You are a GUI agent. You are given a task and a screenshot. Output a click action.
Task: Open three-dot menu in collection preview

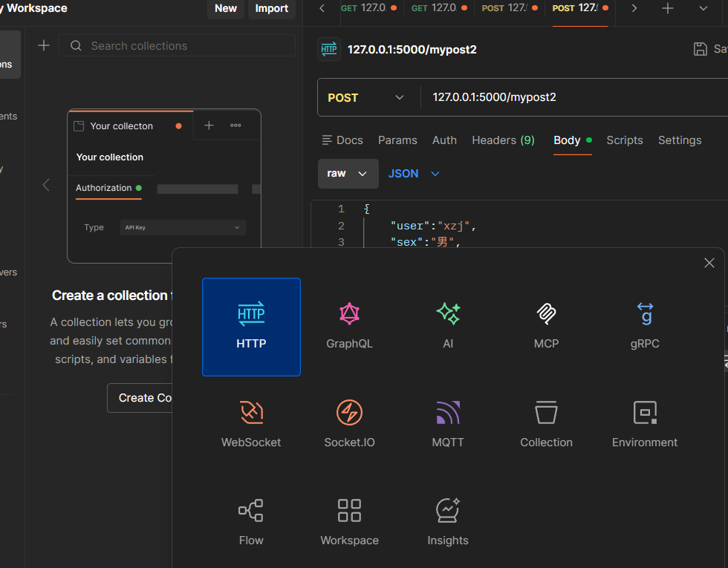click(235, 125)
